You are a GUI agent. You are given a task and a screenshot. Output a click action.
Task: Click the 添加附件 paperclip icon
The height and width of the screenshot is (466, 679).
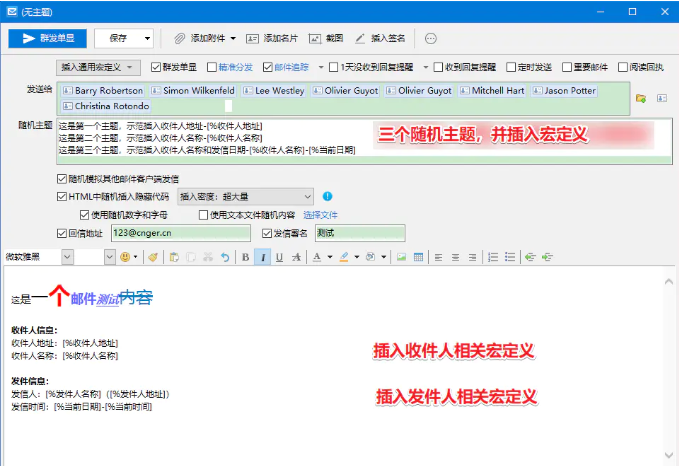point(179,39)
